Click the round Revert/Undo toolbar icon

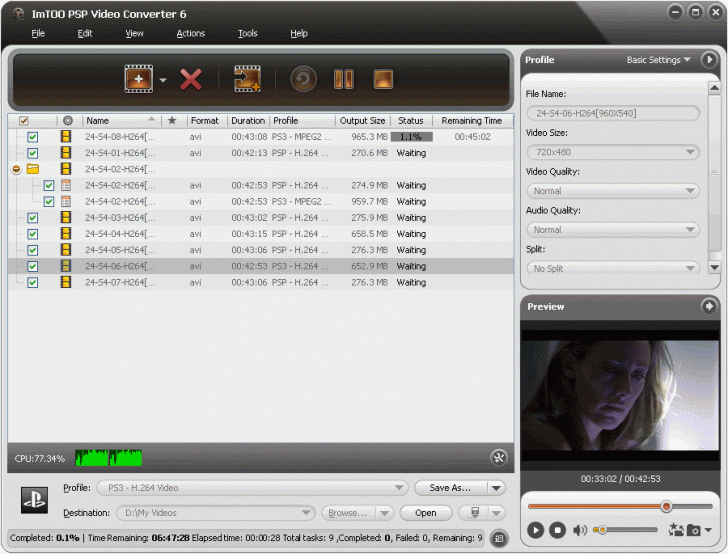coord(303,79)
